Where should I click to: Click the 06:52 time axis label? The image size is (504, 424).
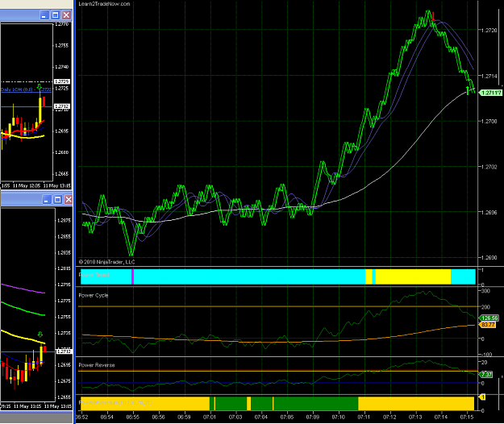[x=81, y=417]
